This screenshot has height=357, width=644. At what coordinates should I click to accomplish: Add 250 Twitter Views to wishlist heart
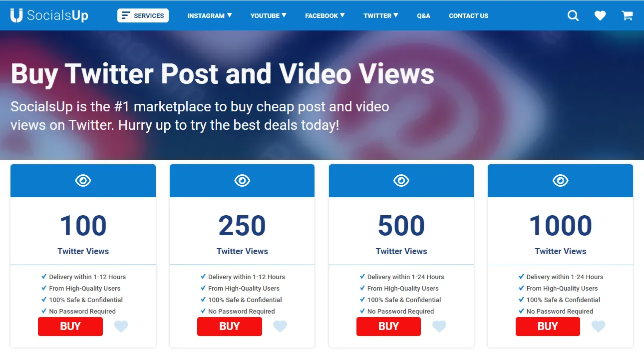(280, 327)
